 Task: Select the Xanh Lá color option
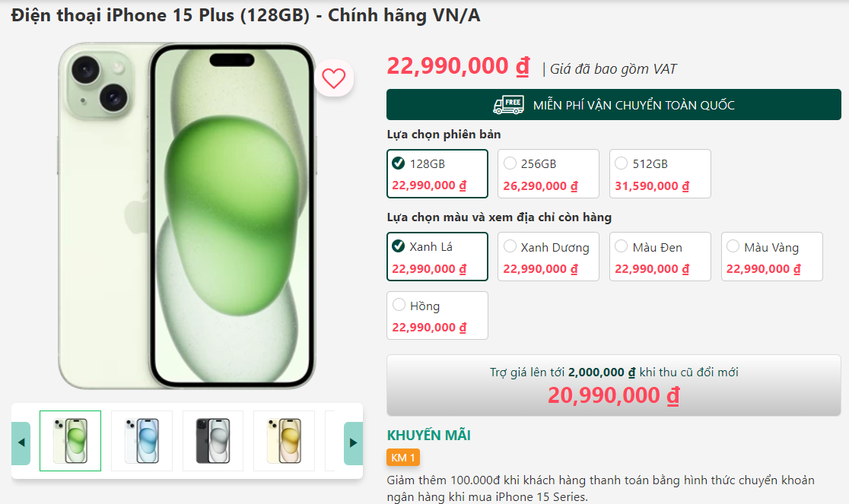[x=437, y=257]
